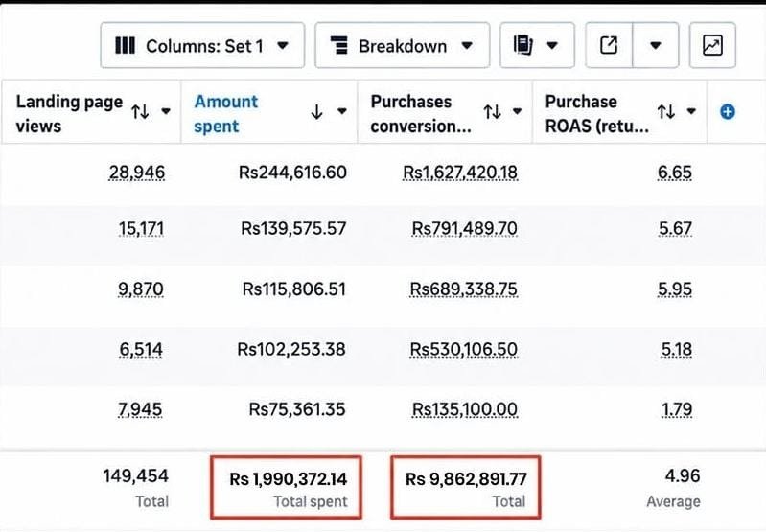Click the ROAS value 5.95
This screenshot has height=532, width=766.
click(675, 289)
